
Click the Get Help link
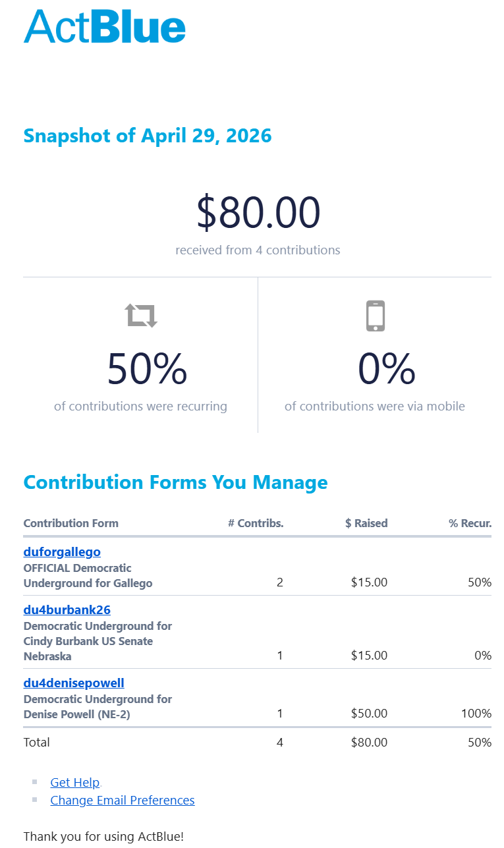[75, 782]
